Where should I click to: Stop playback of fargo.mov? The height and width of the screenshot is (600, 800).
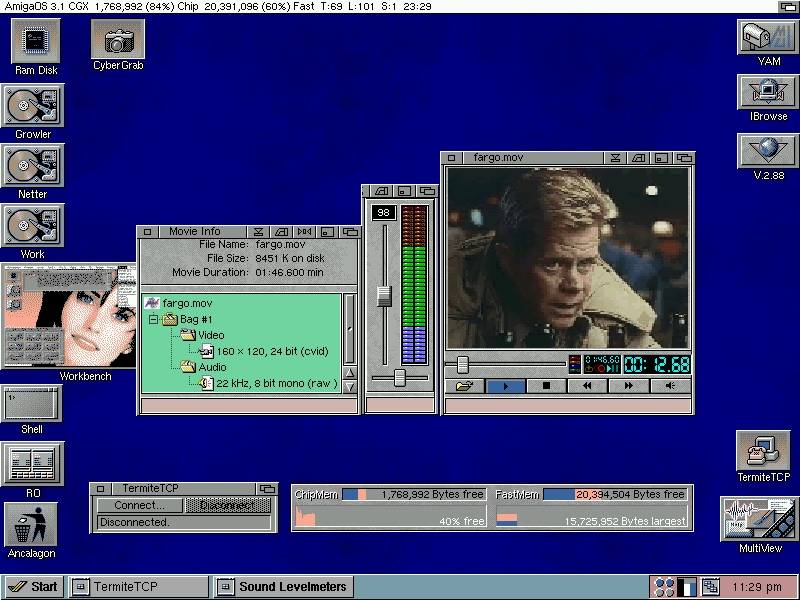[x=546, y=385]
